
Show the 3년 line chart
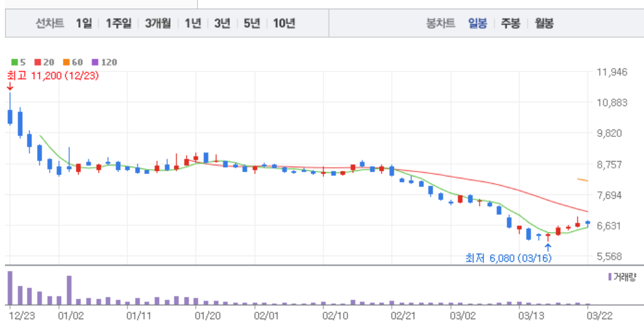tap(222, 23)
